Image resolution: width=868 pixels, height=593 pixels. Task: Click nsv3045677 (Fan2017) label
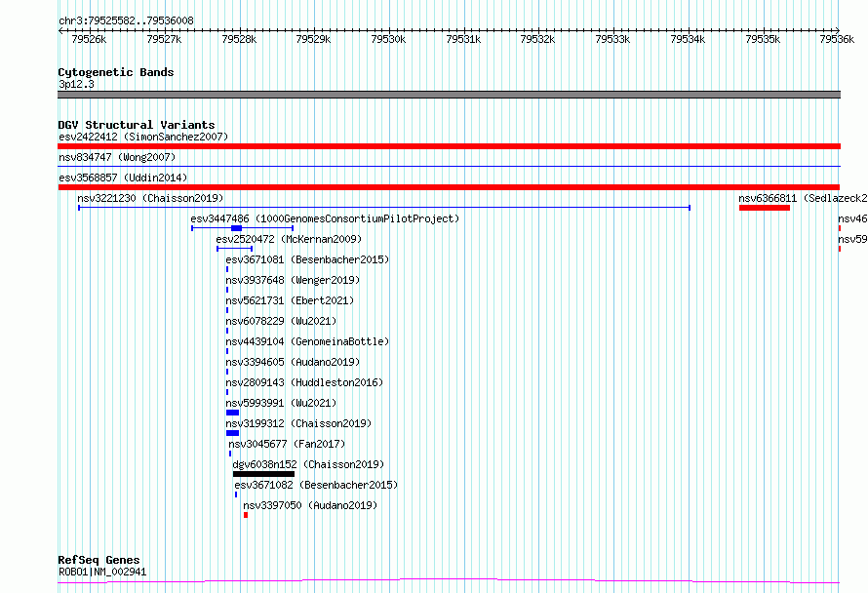[287, 444]
